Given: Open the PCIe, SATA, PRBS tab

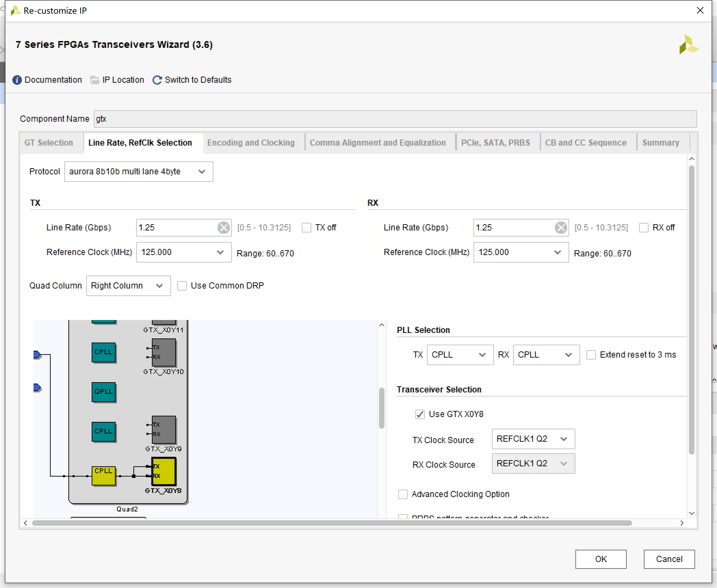Looking at the screenshot, I should [x=495, y=143].
